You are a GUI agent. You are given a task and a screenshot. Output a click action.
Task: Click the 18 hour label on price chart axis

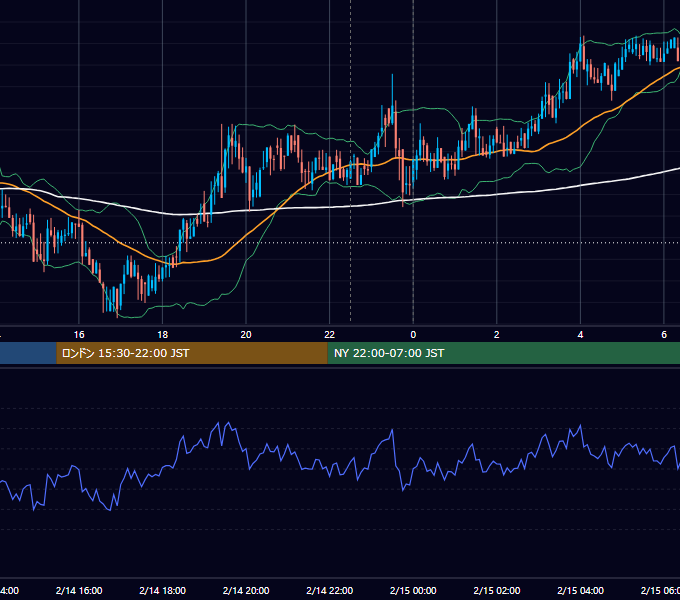pos(162,334)
